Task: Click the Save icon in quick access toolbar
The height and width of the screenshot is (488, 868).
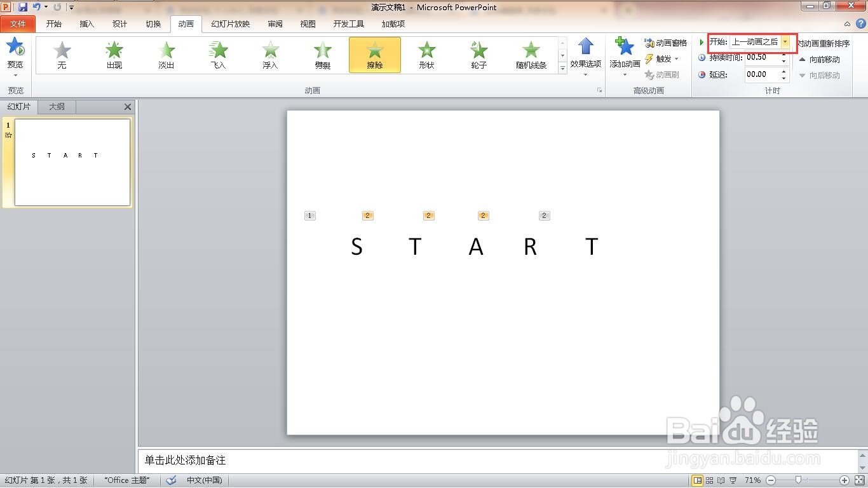Action: pos(23,7)
